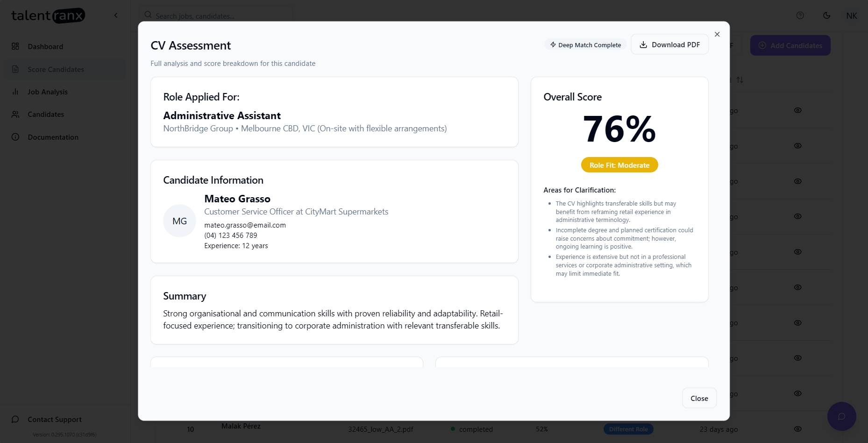Toggle the column sort arrows icon
This screenshot has height=443, width=868.
click(740, 80)
